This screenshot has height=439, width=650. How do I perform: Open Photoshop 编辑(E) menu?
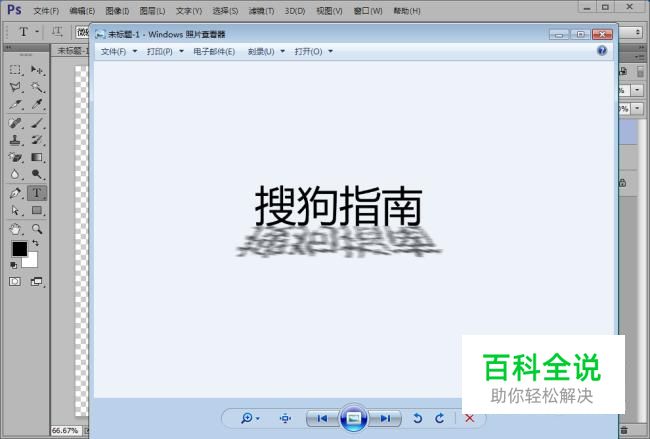(x=82, y=11)
